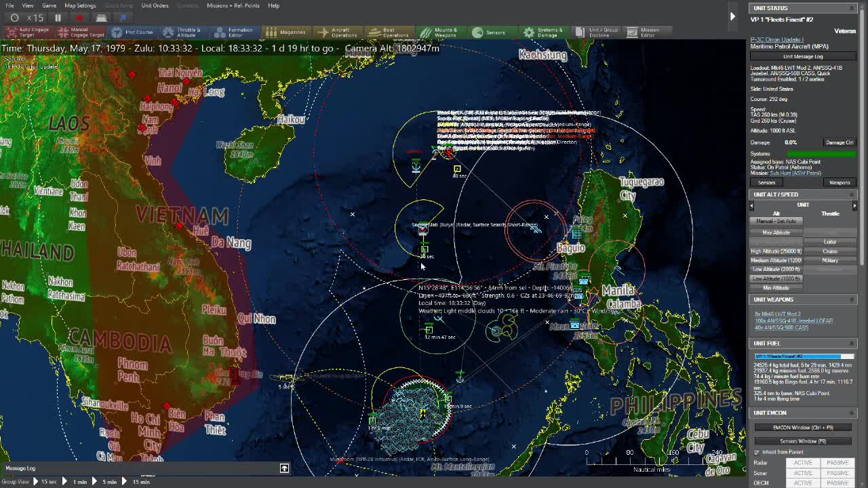Screen dimensions: 868x488
Task: Set throttle to Military
Action: pyautogui.click(x=830, y=260)
